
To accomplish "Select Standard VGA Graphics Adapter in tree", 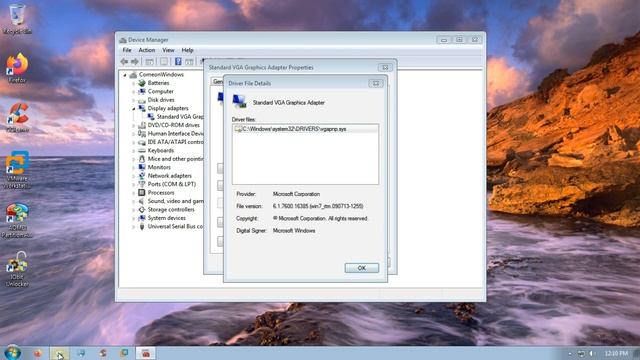I will pyautogui.click(x=180, y=117).
